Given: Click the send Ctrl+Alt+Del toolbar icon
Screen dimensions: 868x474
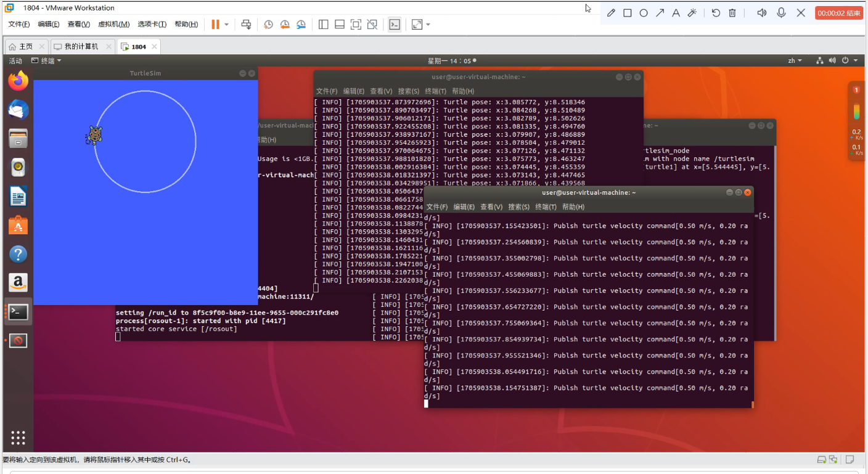Looking at the screenshot, I should click(x=246, y=25).
